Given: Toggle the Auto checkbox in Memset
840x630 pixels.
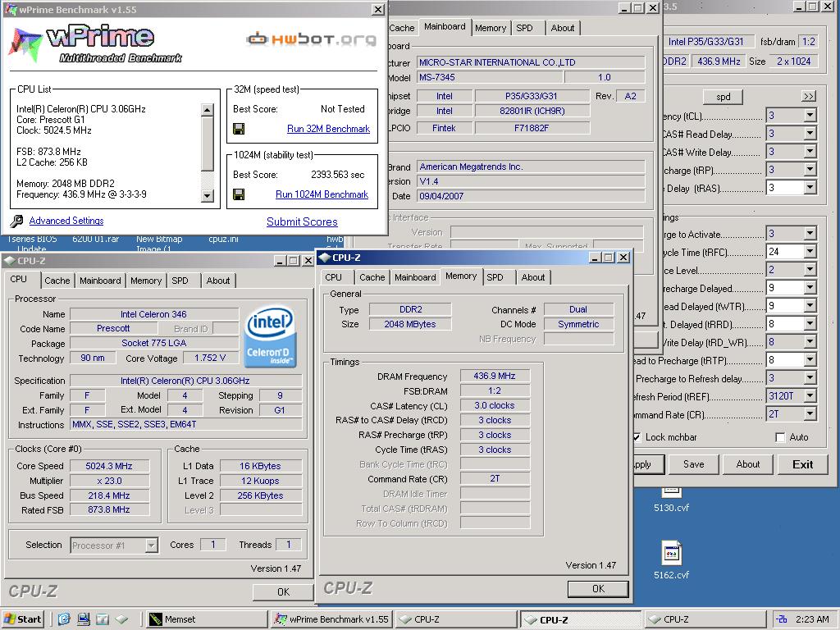Looking at the screenshot, I should (x=780, y=438).
